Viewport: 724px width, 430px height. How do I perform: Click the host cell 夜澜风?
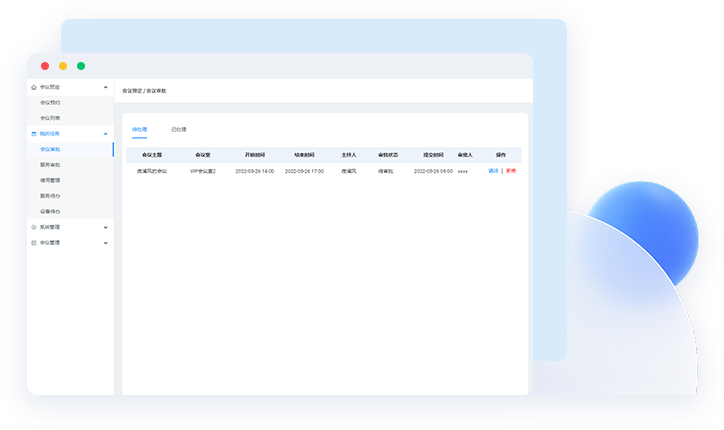[x=349, y=171]
